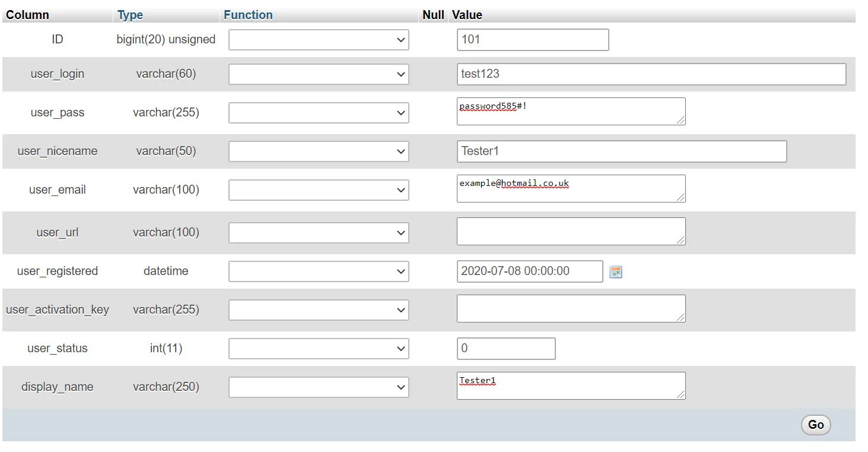The image size is (868, 452).
Task: Click the user_registered datetime input field
Action: point(529,271)
